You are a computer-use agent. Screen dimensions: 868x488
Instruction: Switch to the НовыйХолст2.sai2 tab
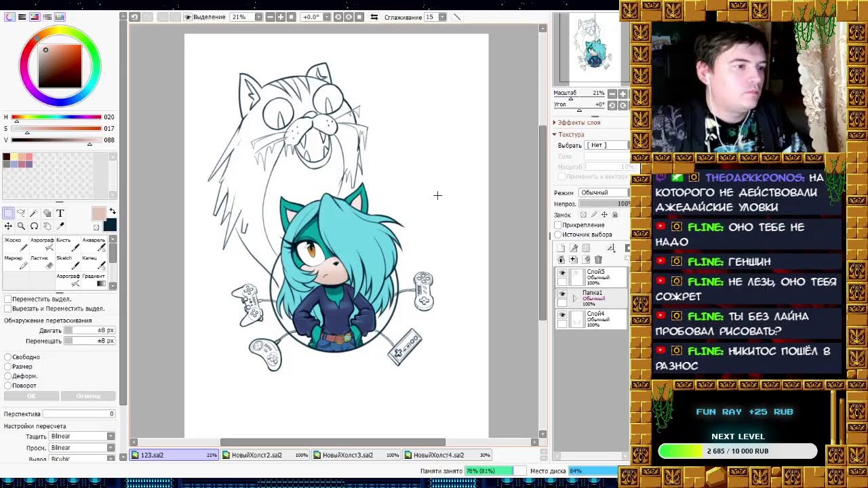(265, 455)
